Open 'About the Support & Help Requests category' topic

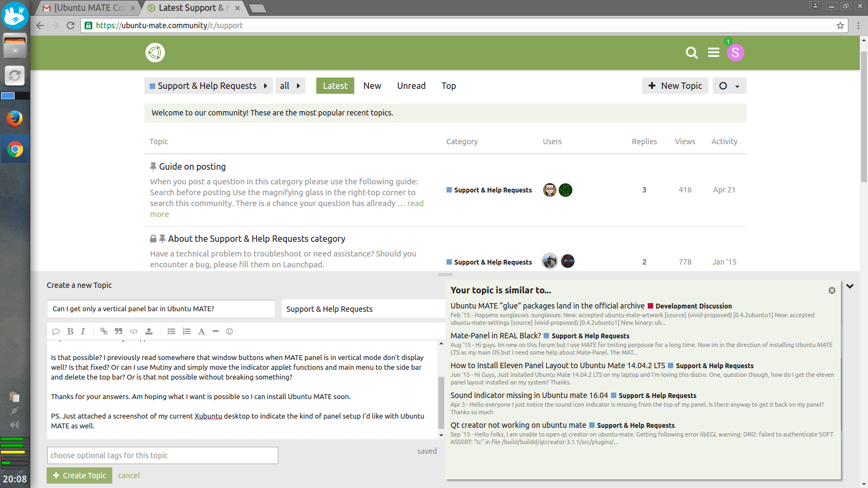point(257,239)
